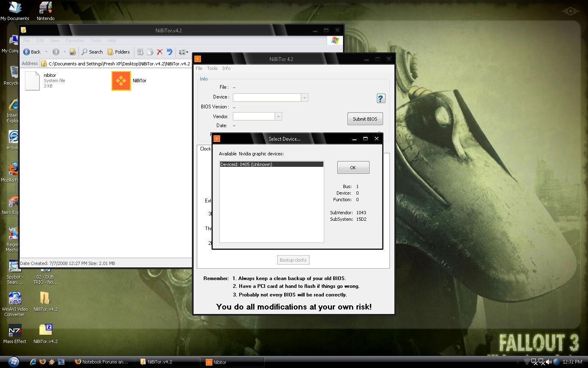Click the wireless network tray icon
Viewport: 588px width, 368px height.
(527, 362)
